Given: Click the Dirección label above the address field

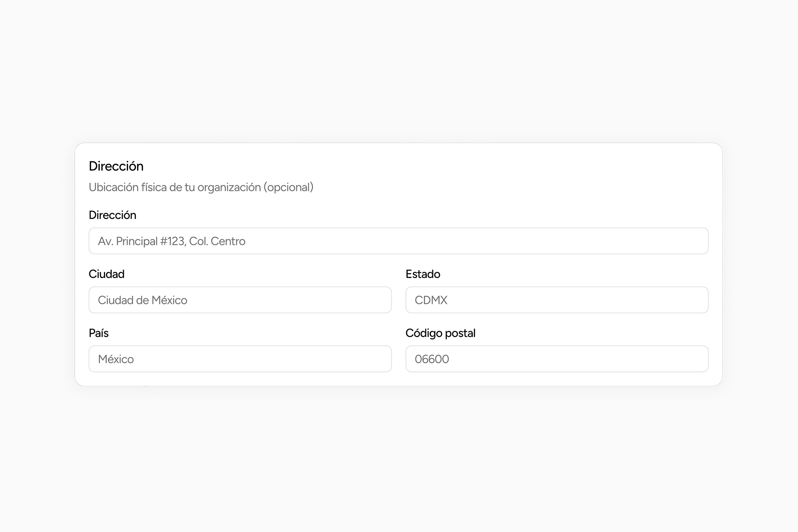Looking at the screenshot, I should click(x=112, y=215).
